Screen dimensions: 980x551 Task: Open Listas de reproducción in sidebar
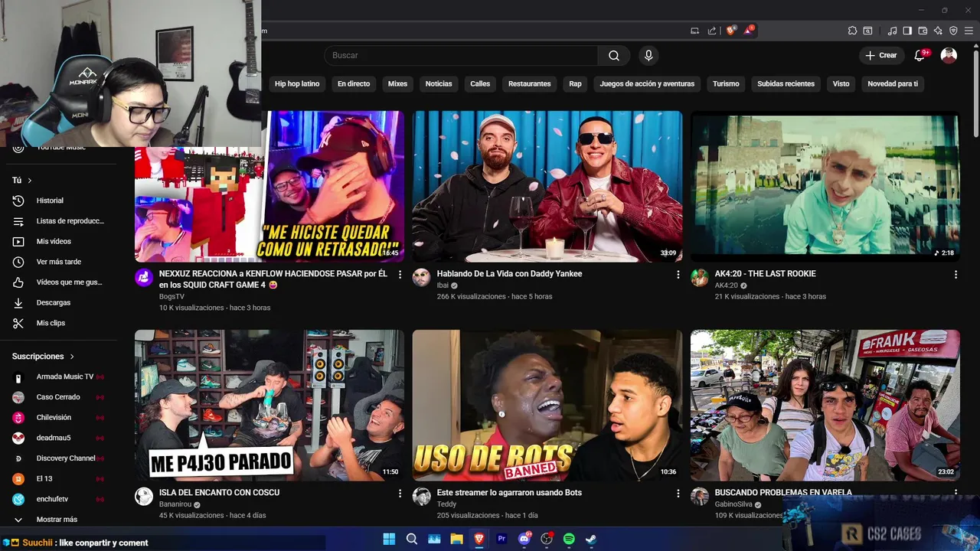tap(60, 221)
